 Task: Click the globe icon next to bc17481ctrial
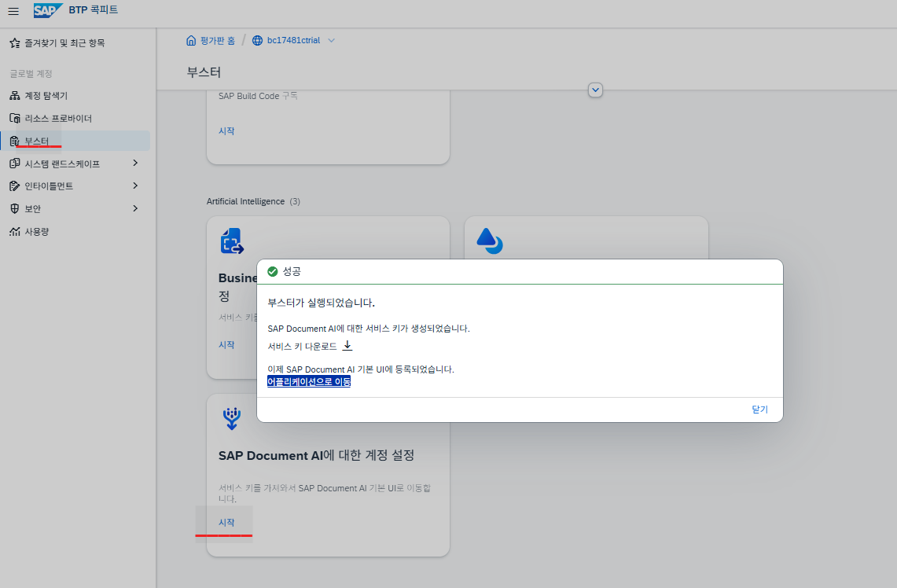[257, 41]
